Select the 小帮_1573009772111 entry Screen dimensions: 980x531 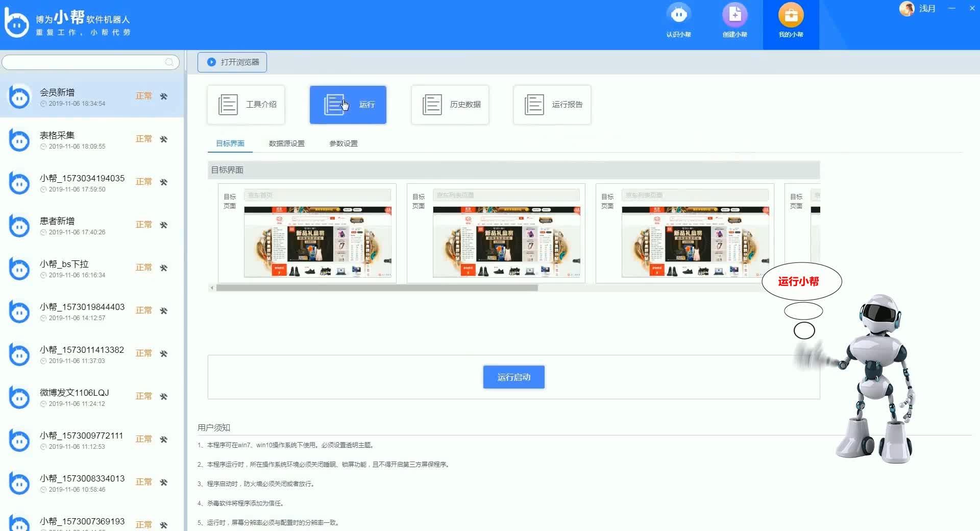(x=92, y=440)
